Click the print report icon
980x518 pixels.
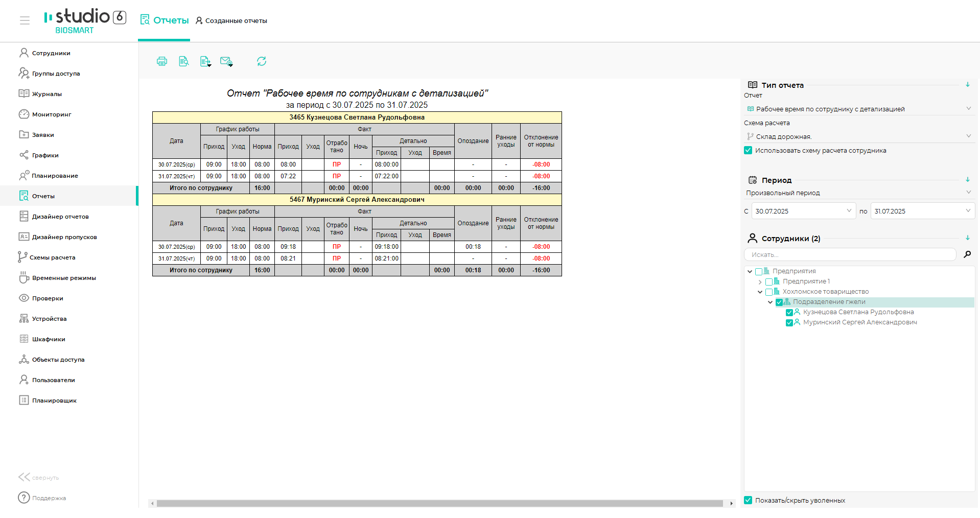[x=162, y=61]
